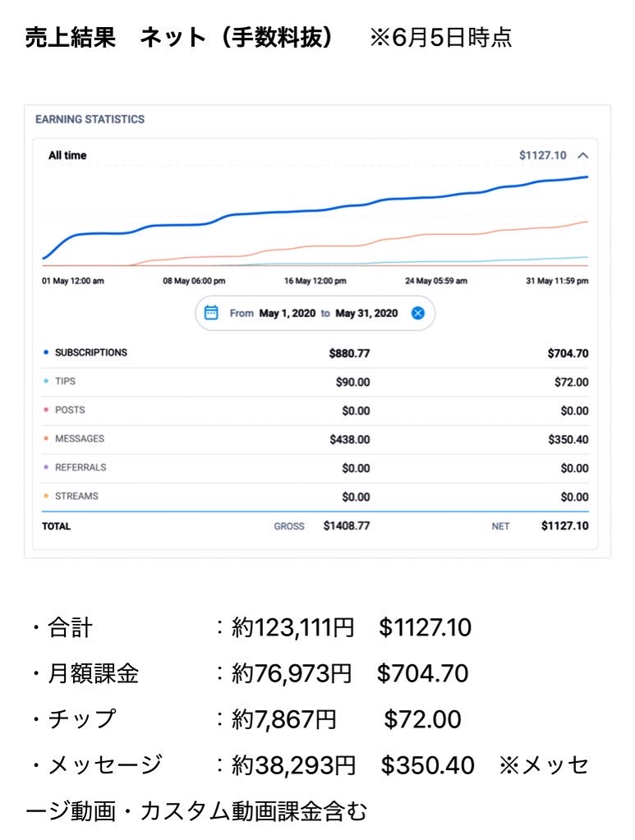Click the light blue dot beside TIPS
Viewport: 635px width, 840px height.
(x=46, y=381)
